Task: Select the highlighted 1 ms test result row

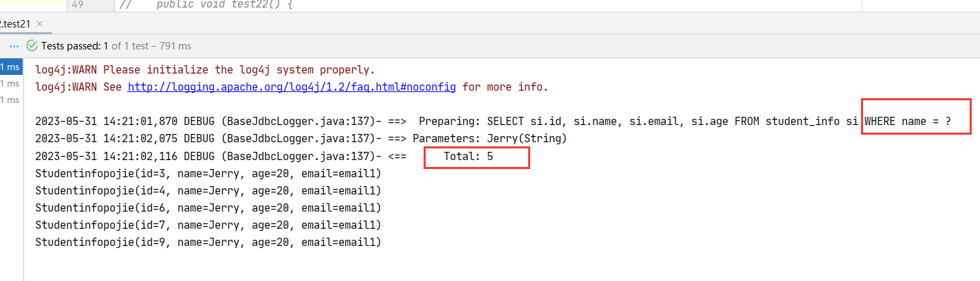Action: coord(10,67)
